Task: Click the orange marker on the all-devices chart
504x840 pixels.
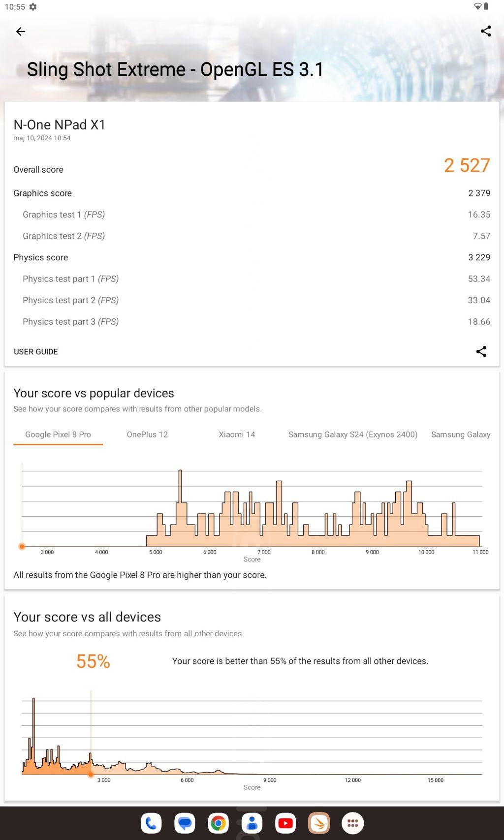Action: (x=91, y=775)
